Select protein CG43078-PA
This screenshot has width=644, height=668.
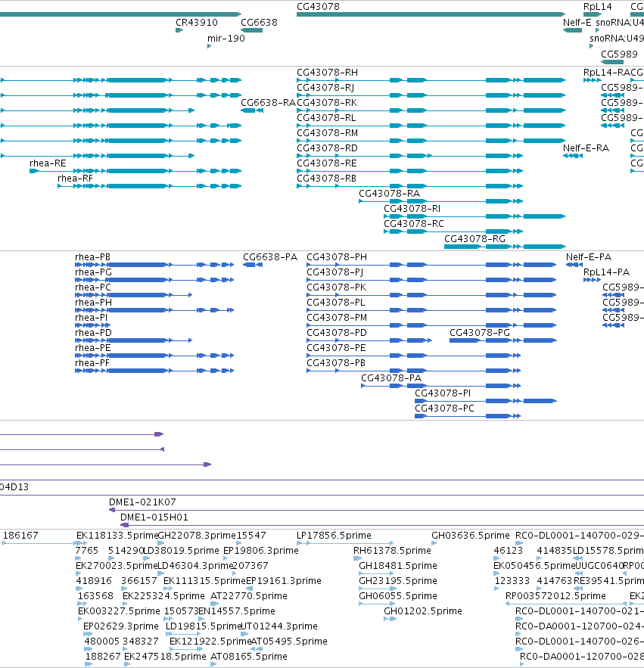tap(441, 386)
